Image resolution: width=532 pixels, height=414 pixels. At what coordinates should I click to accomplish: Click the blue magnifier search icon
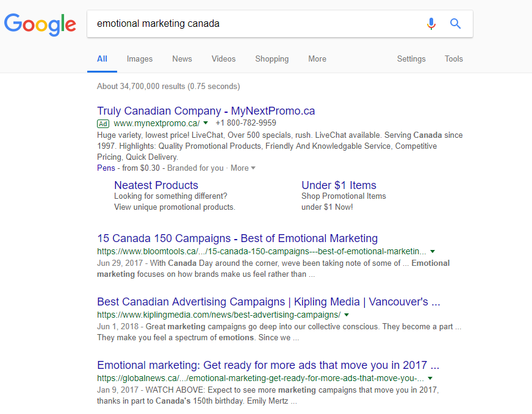click(455, 24)
